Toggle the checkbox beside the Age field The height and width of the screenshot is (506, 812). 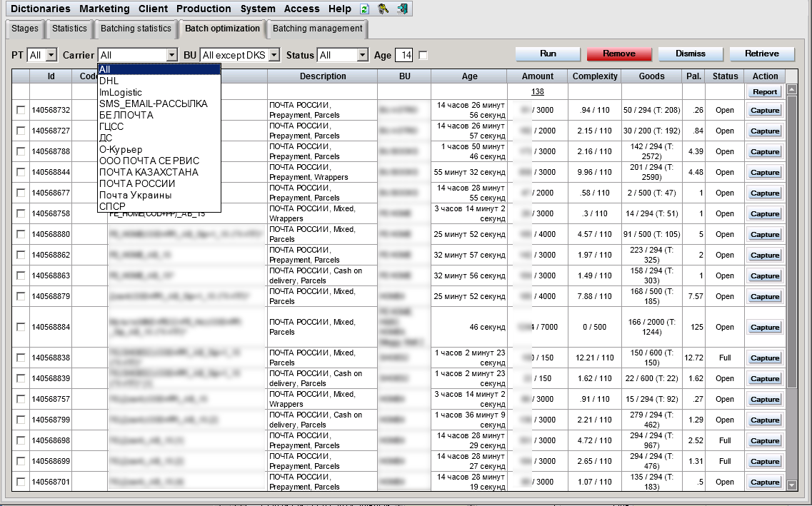coord(423,55)
